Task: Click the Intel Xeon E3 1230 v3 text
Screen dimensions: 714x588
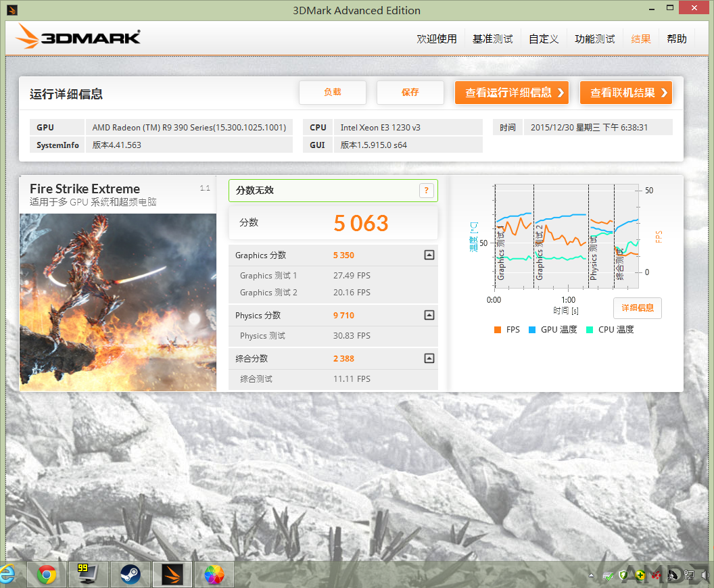Action: [380, 128]
